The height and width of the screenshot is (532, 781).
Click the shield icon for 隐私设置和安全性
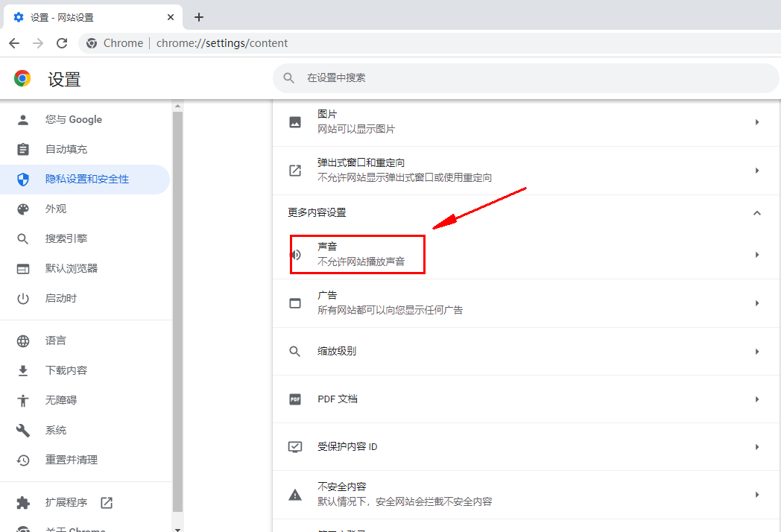(23, 180)
